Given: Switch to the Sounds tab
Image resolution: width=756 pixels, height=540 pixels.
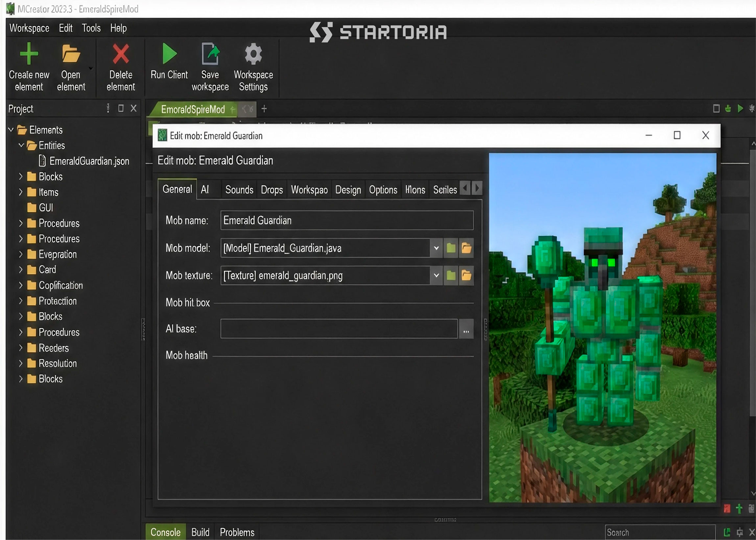Looking at the screenshot, I should click(239, 189).
